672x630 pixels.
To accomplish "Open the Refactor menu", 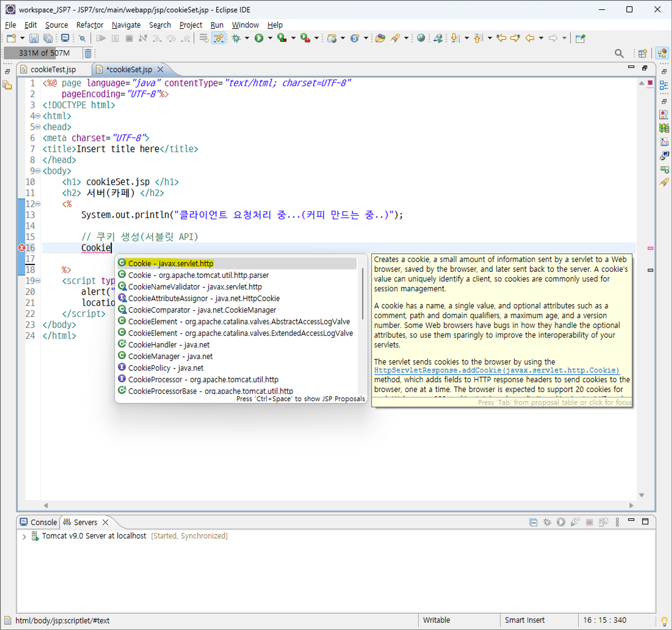I will (90, 25).
